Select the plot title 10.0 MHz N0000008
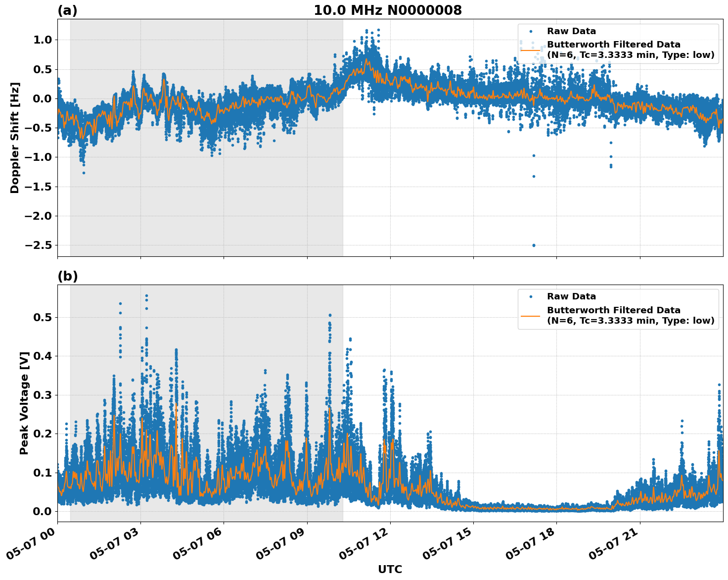The height and width of the screenshot is (580, 728). [388, 10]
